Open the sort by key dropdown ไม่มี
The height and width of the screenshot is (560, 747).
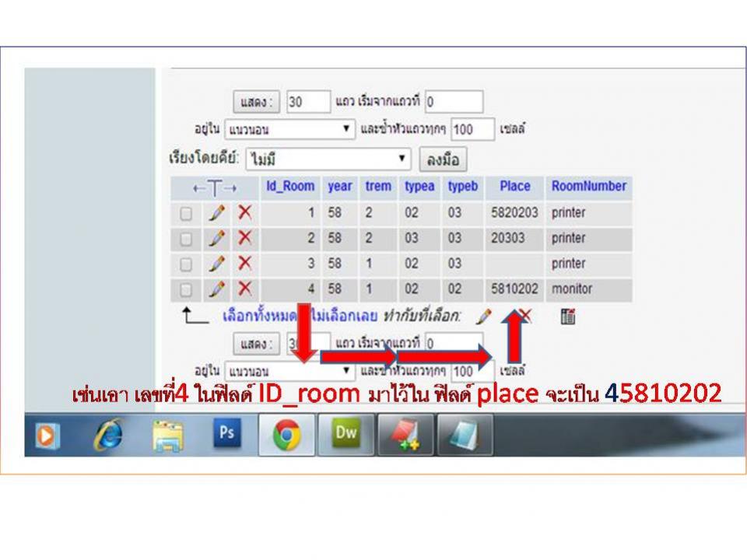pos(328,159)
